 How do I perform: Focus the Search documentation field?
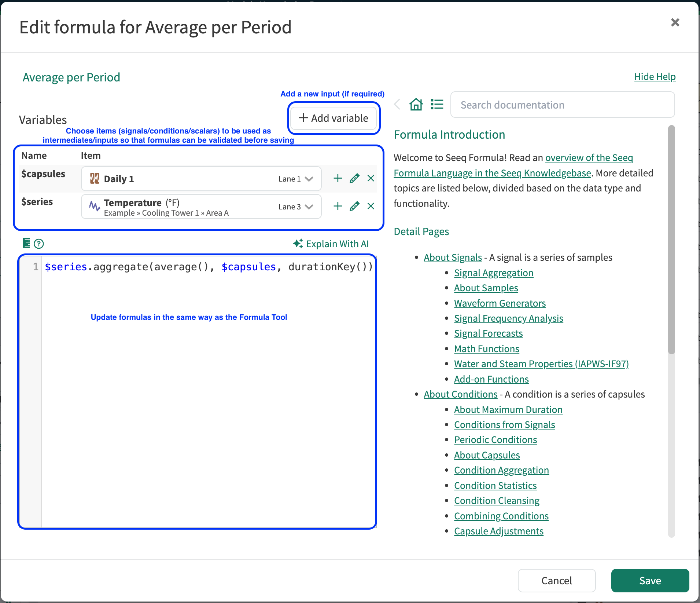563,105
